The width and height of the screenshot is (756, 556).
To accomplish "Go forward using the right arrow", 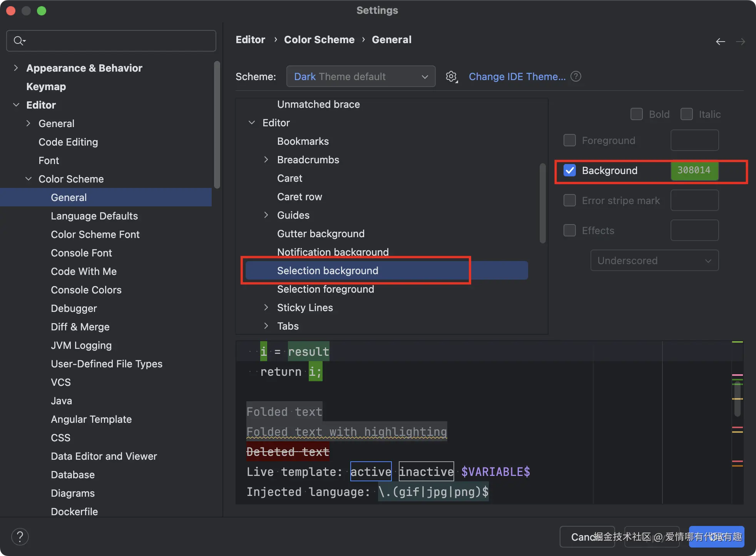I will (740, 42).
